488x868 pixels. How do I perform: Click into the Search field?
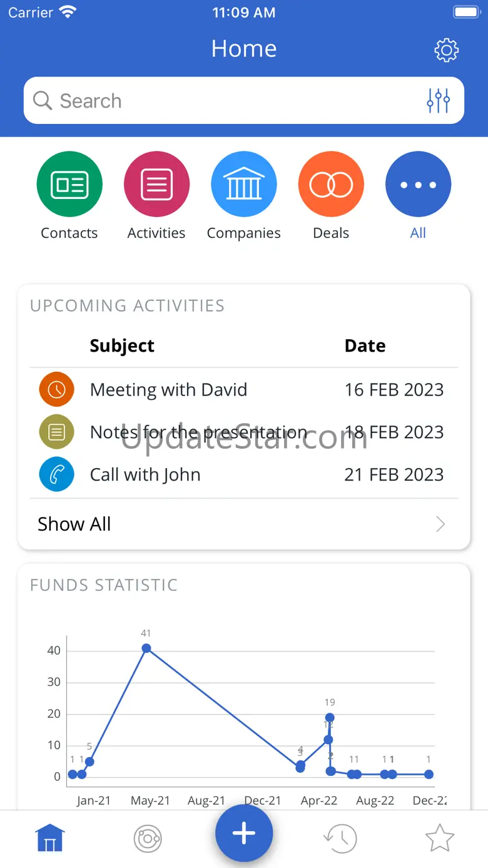pyautogui.click(x=225, y=101)
